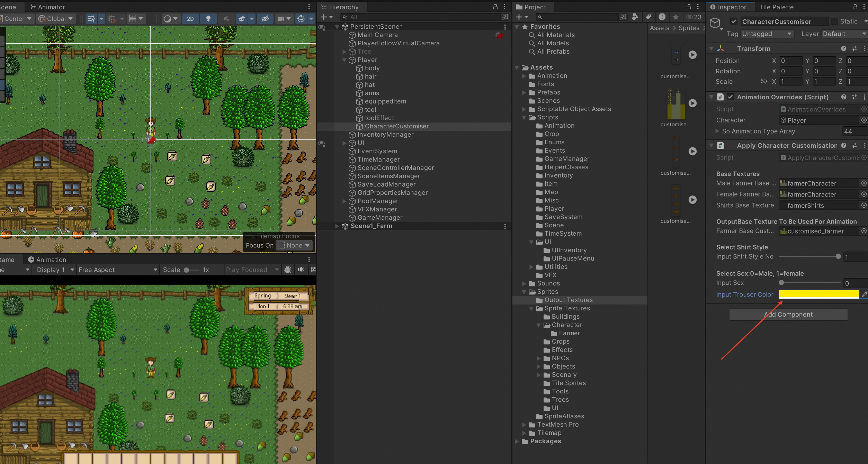
Task: Uncheck CharacterCustomiser active checkbox
Action: [x=734, y=21]
